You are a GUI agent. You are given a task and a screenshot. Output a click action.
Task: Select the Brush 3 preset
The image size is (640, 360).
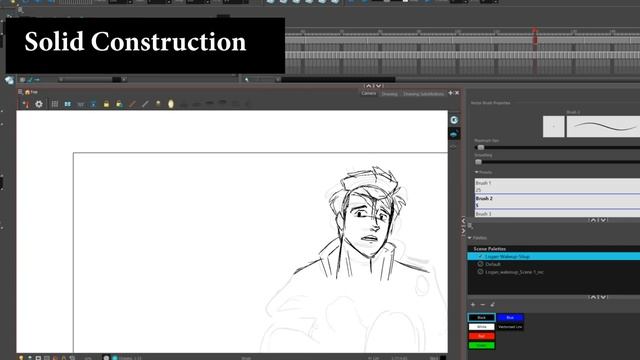[557, 213]
